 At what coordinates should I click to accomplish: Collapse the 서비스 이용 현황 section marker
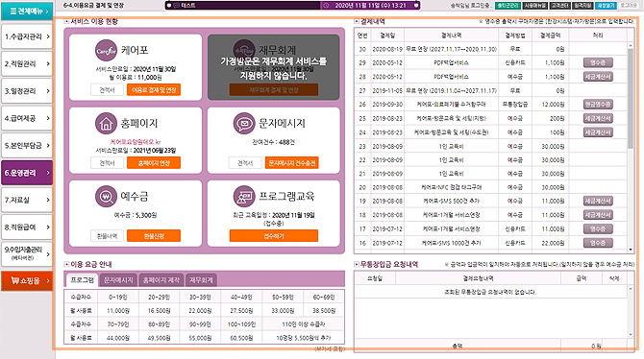tap(66, 21)
